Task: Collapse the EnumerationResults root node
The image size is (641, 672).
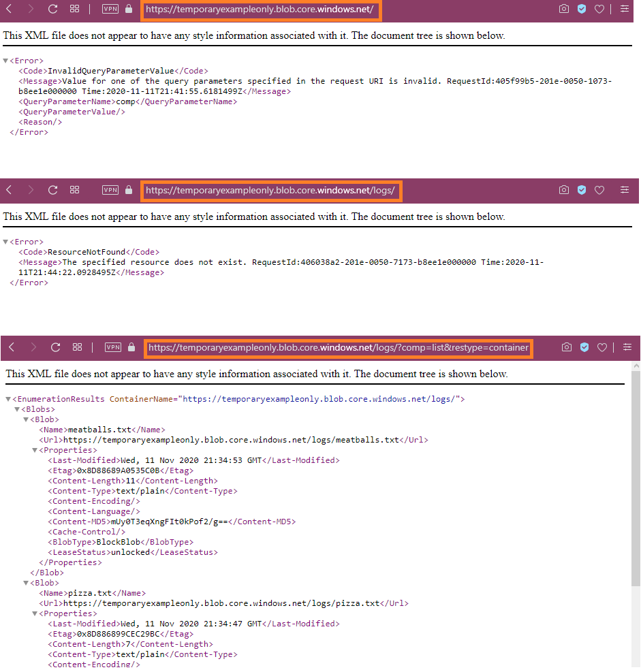Action: coord(8,399)
